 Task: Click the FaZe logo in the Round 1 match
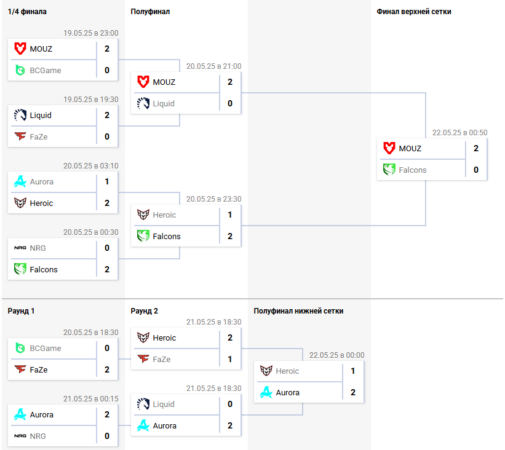point(20,369)
